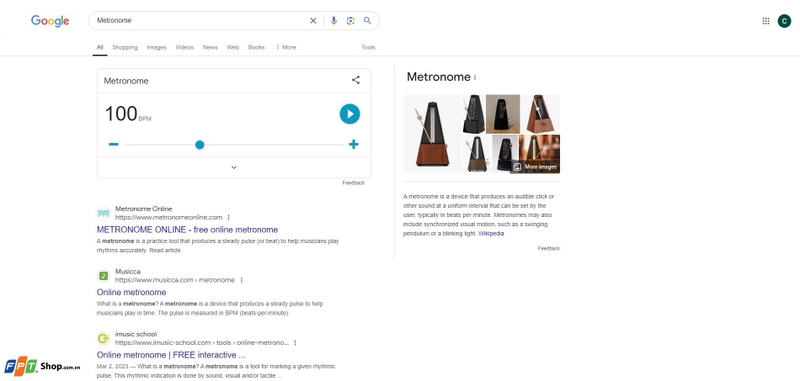800x381 pixels.
Task: Start the metronome play button
Action: pyautogui.click(x=349, y=114)
